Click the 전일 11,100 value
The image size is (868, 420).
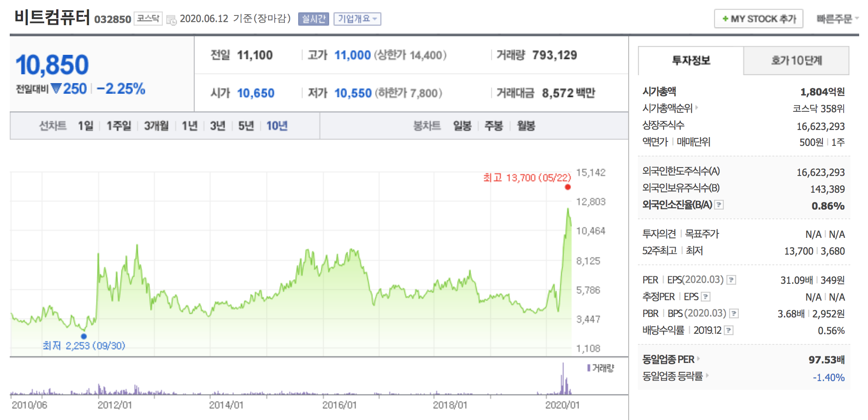[x=255, y=55]
